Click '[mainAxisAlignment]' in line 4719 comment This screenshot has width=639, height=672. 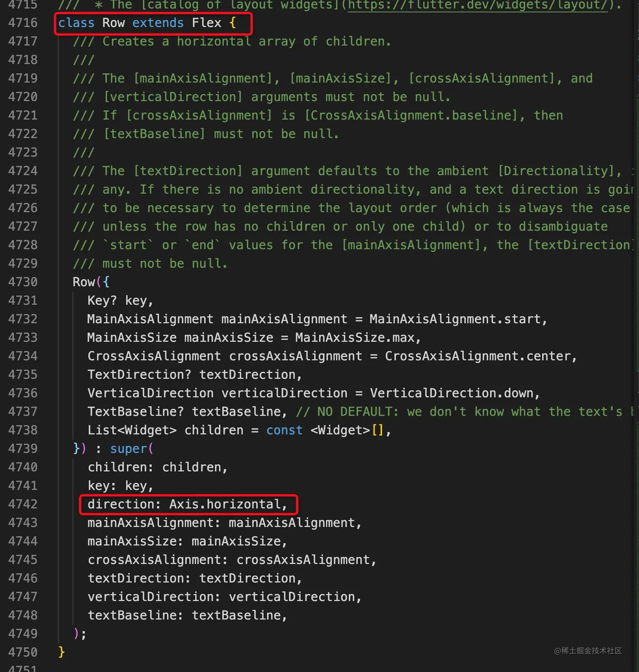click(x=202, y=79)
